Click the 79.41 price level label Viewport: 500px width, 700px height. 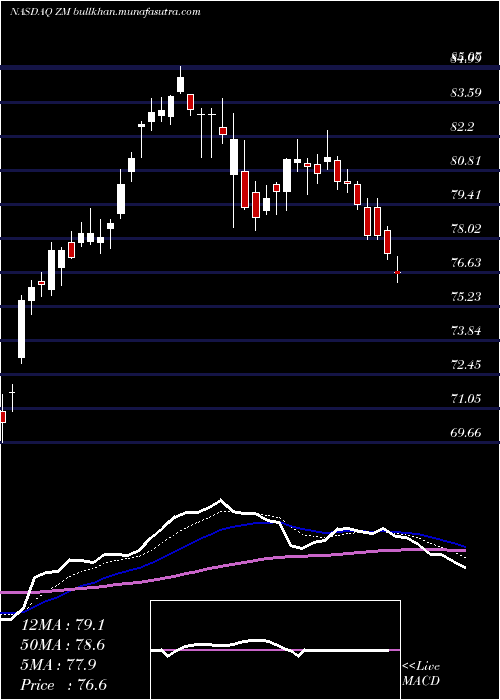tap(466, 195)
